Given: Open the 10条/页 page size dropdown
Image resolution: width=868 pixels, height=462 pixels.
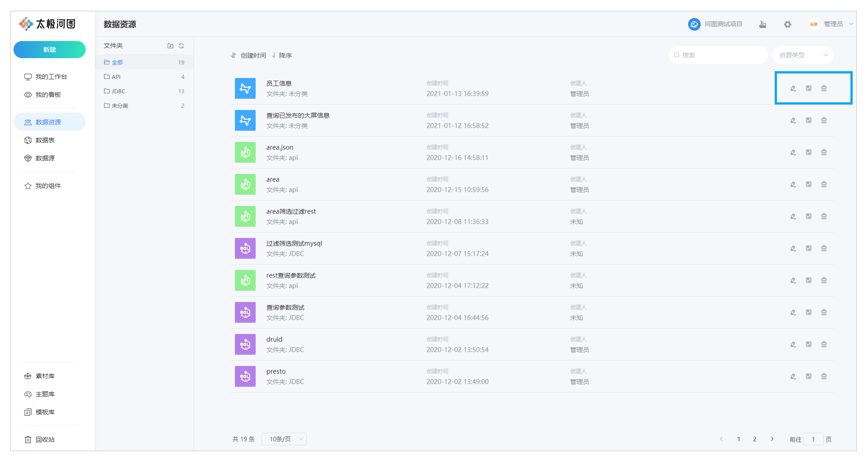Looking at the screenshot, I should pyautogui.click(x=284, y=439).
